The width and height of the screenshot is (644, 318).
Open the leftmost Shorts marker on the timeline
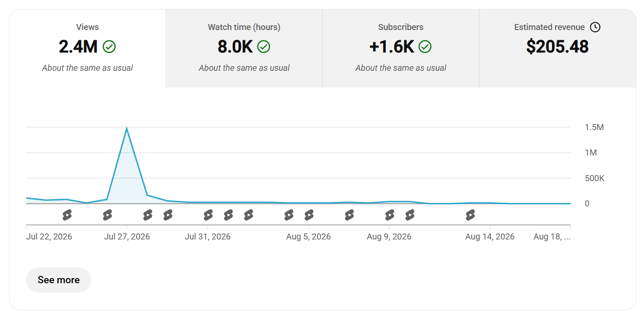(x=67, y=215)
